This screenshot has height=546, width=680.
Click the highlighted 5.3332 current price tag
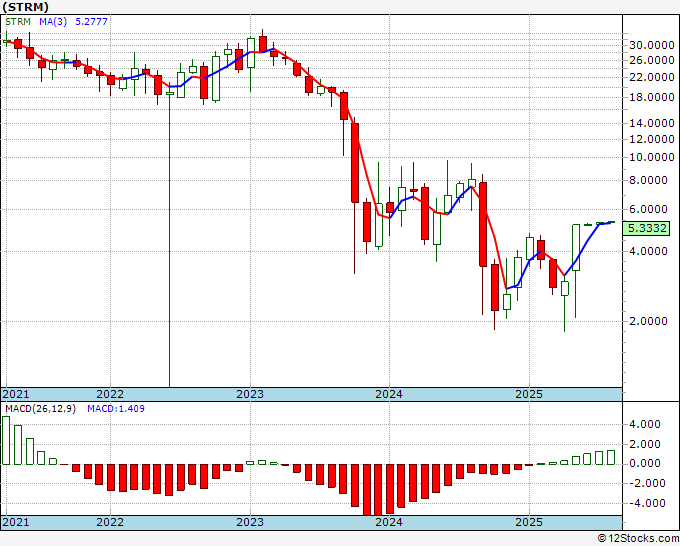[646, 228]
